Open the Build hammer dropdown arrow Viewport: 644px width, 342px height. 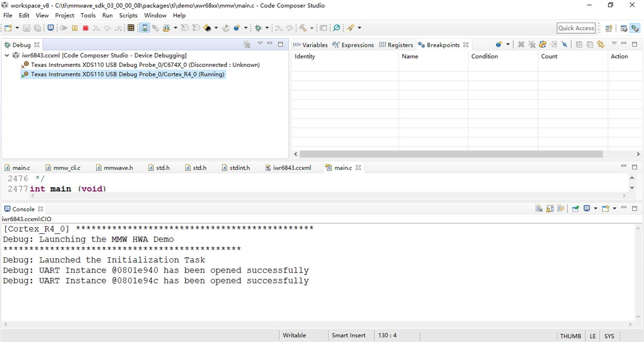tap(311, 28)
